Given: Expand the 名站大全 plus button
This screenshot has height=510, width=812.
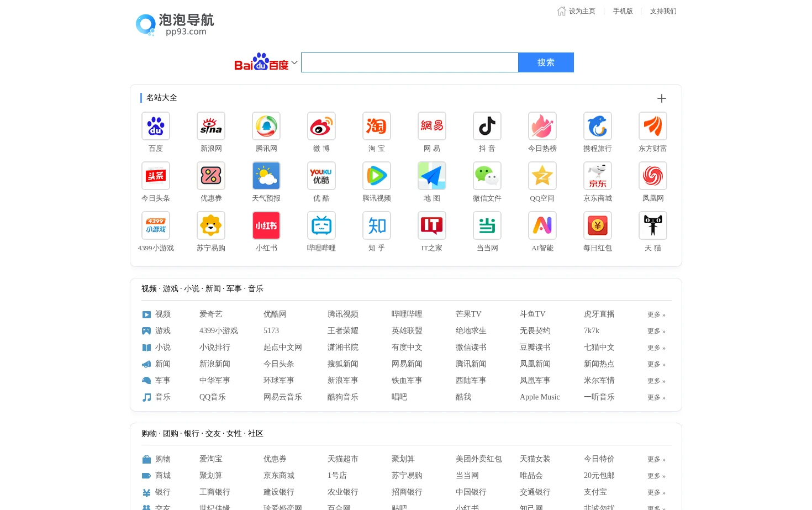Looking at the screenshot, I should click(x=662, y=98).
